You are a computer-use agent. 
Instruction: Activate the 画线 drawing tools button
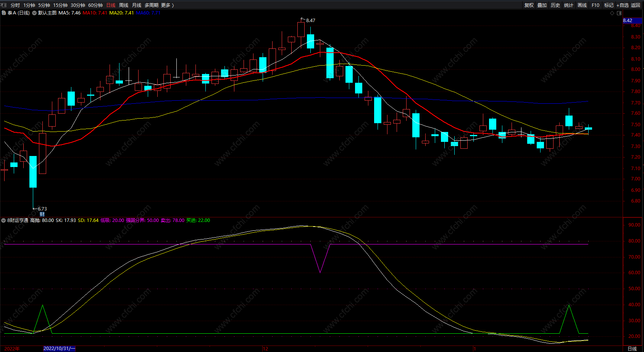pyautogui.click(x=582, y=5)
